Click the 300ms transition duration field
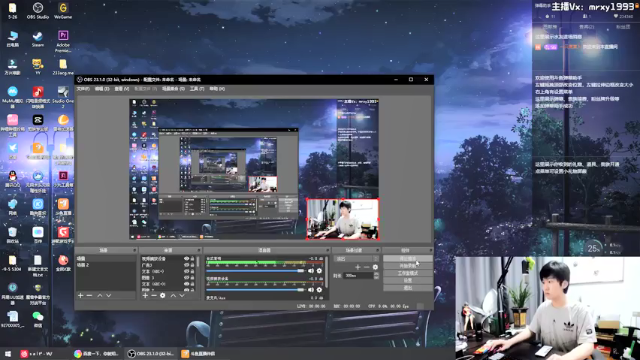 point(358,276)
